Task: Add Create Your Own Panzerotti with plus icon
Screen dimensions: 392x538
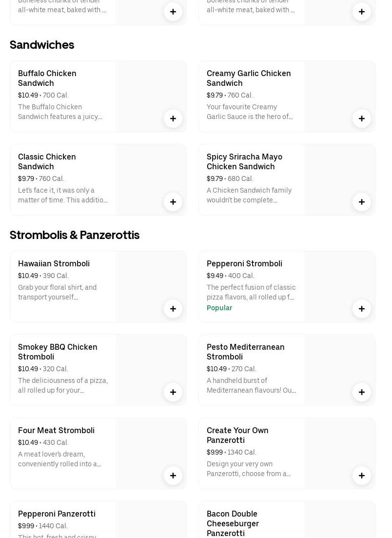Action: tap(362, 476)
